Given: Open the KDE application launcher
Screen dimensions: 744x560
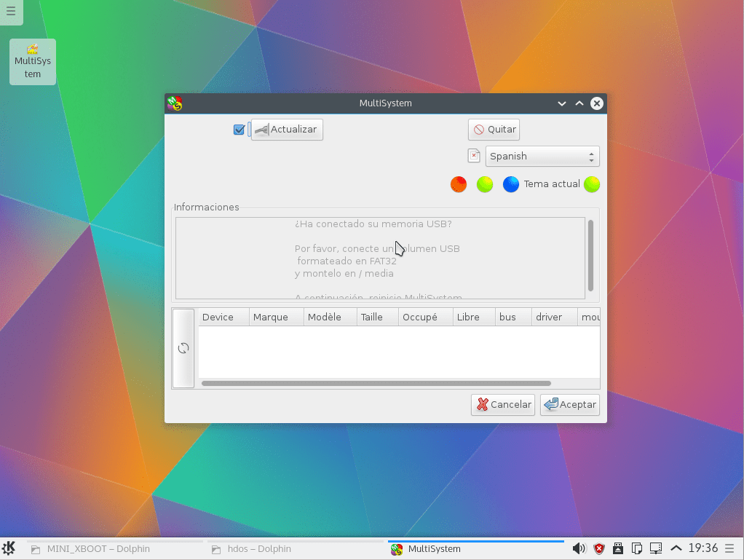Looking at the screenshot, I should click(9, 548).
